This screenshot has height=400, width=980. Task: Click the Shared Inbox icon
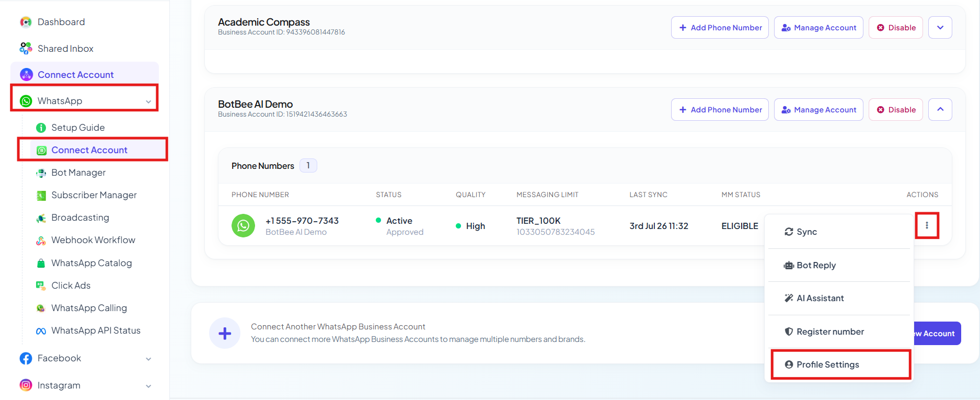click(x=26, y=49)
